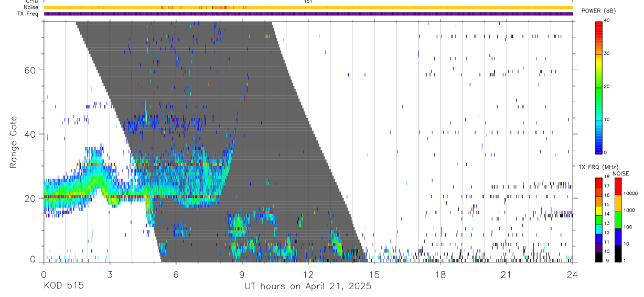Click the '40' tick on power scale
644x297 pixels.
pyautogui.click(x=608, y=21)
